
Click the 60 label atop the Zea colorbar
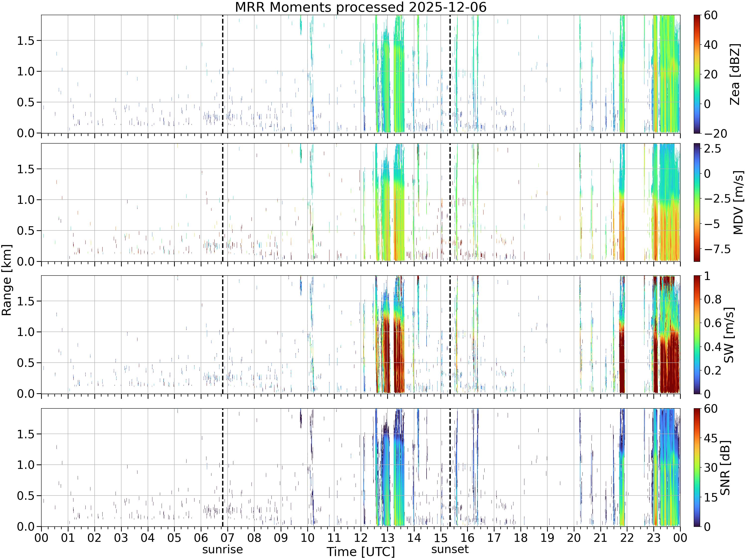click(x=711, y=15)
